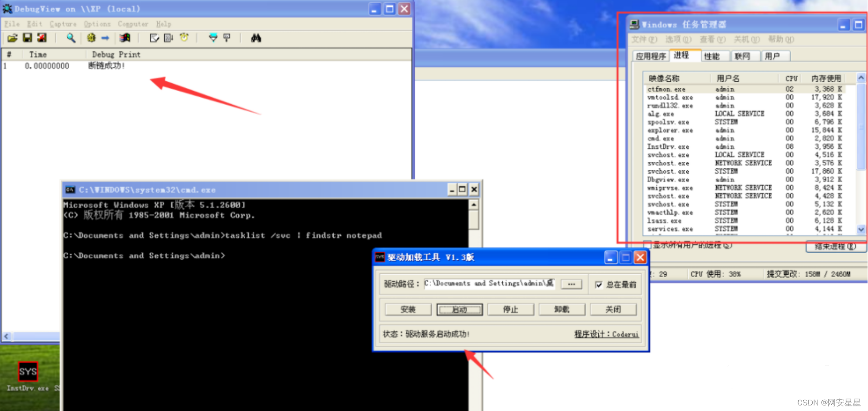The image size is (868, 411).
Task: Click the clear display notepad icon in DebugView
Action: click(155, 38)
